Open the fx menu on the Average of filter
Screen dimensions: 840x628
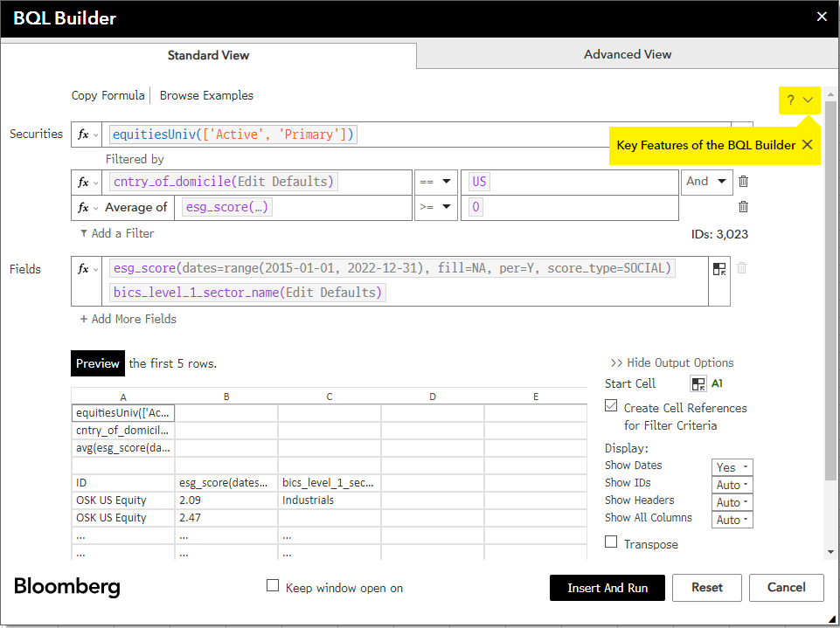point(87,207)
